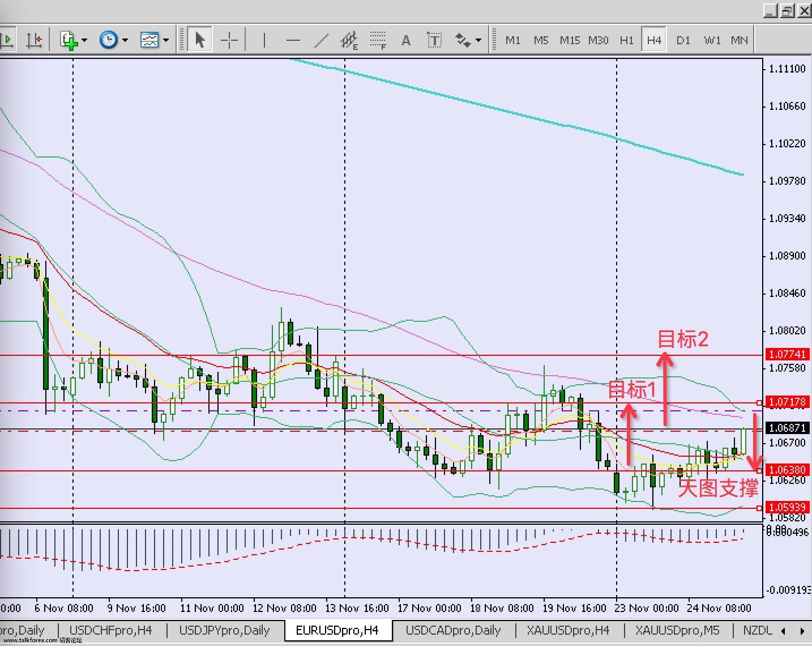The width and height of the screenshot is (812, 646).
Task: Switch chart to M15 timeframe
Action: point(570,40)
